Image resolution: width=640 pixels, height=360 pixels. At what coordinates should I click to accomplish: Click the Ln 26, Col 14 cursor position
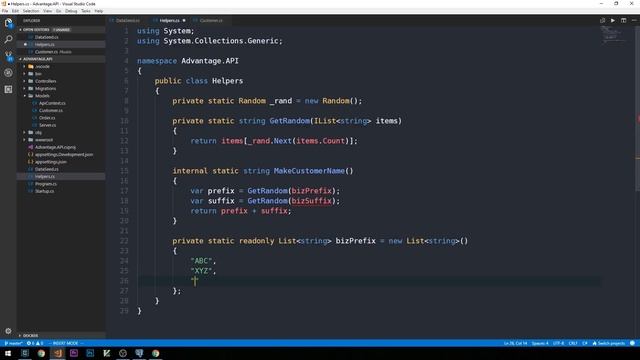[515, 343]
